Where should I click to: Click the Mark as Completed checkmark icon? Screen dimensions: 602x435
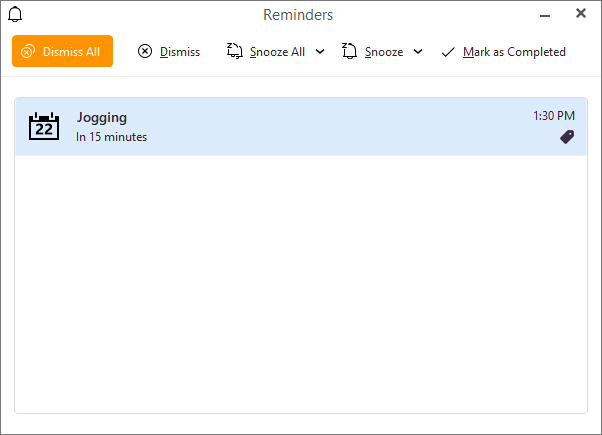pos(448,52)
